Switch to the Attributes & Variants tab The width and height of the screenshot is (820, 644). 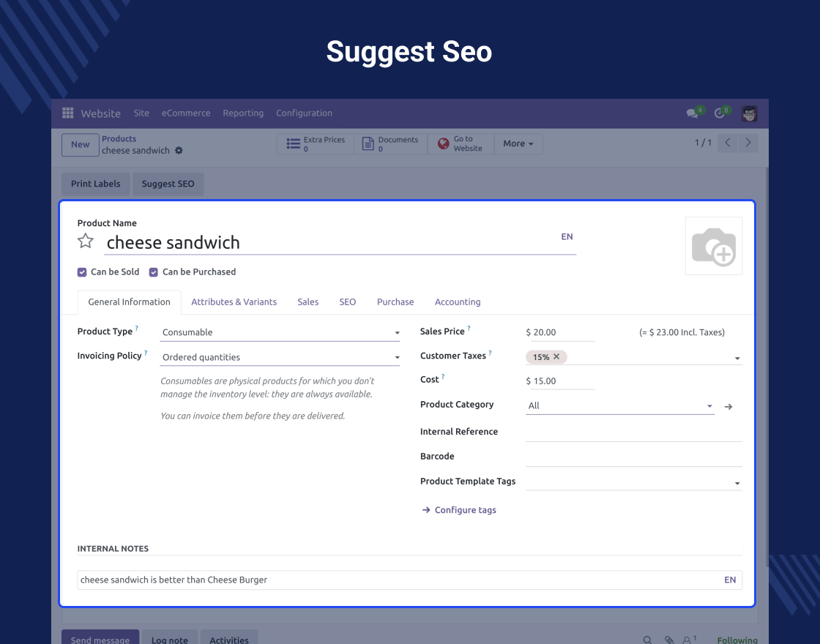point(234,302)
